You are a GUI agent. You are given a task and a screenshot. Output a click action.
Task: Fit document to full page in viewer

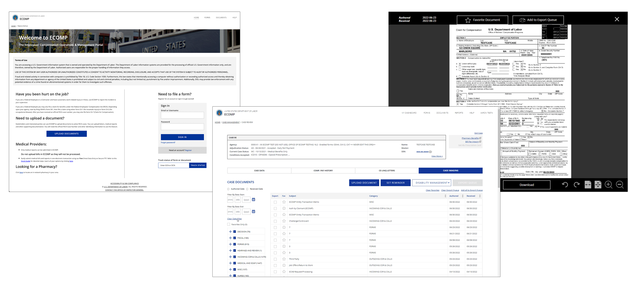pyautogui.click(x=598, y=185)
